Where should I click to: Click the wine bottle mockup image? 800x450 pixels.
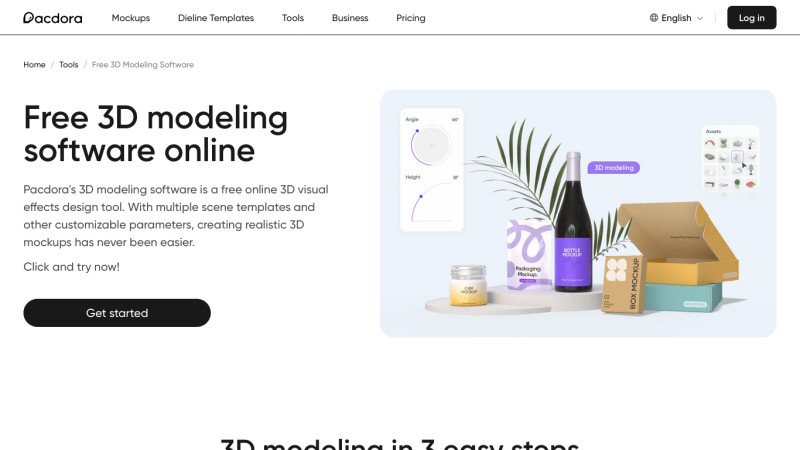coord(573,222)
